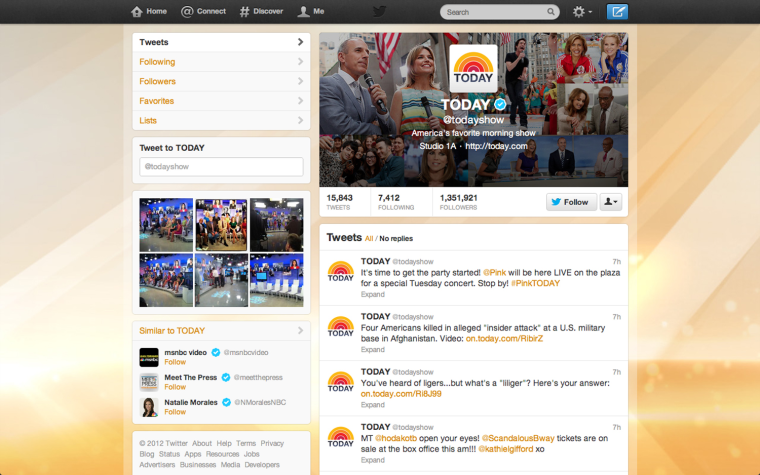The width and height of the screenshot is (760, 475).
Task: Open the top-right photo thumbnail in media grid
Action: click(277, 224)
